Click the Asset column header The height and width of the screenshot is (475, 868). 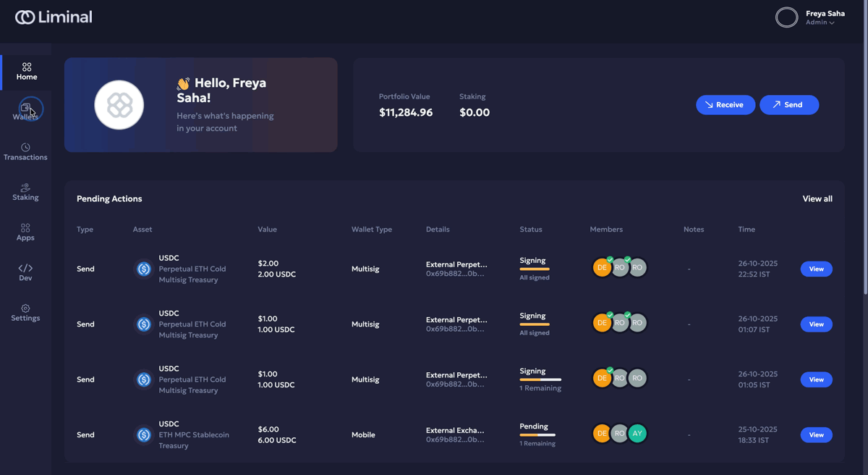tap(142, 230)
